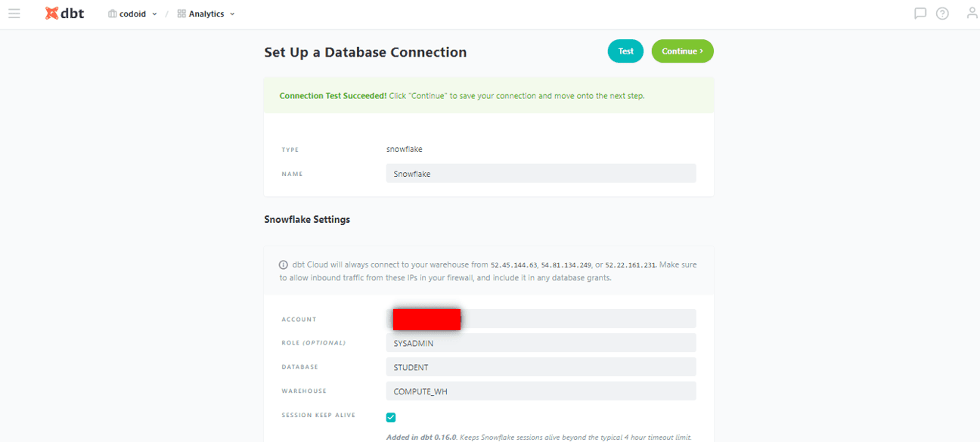
Task: Open the user profile icon
Action: pyautogui.click(x=972, y=13)
